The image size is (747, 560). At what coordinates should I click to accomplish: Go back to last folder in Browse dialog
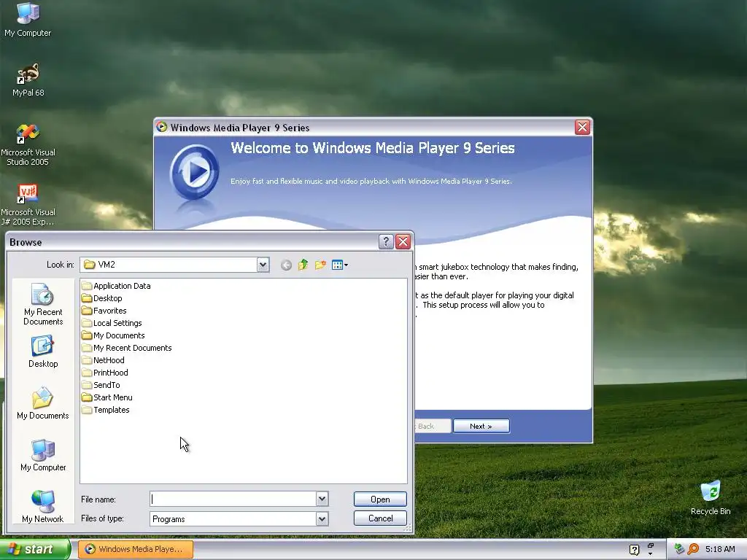[x=286, y=265]
